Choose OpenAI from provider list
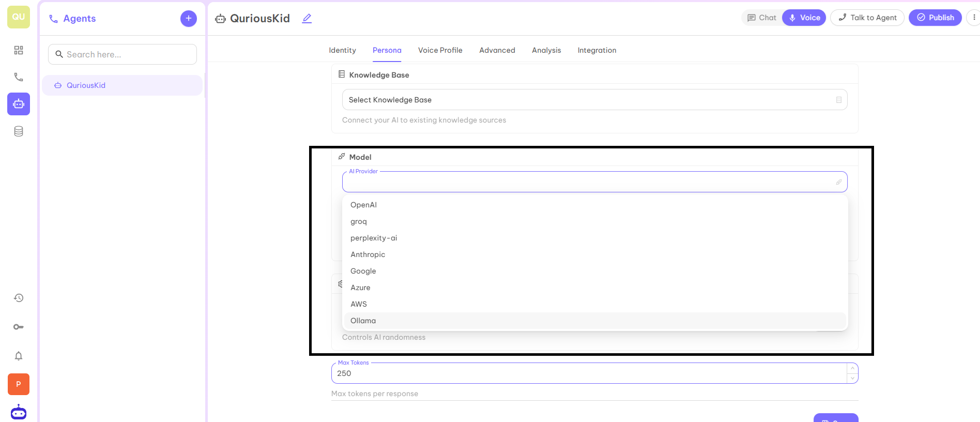 click(595, 205)
